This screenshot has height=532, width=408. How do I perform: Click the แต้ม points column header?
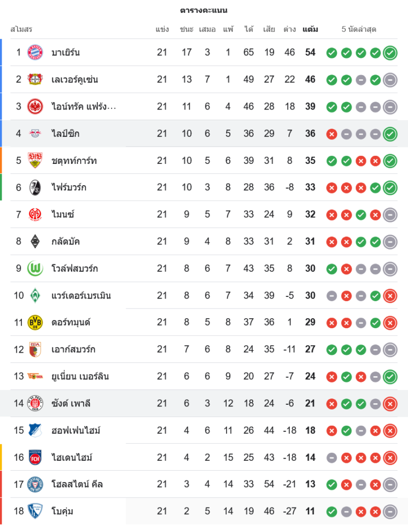point(310,29)
